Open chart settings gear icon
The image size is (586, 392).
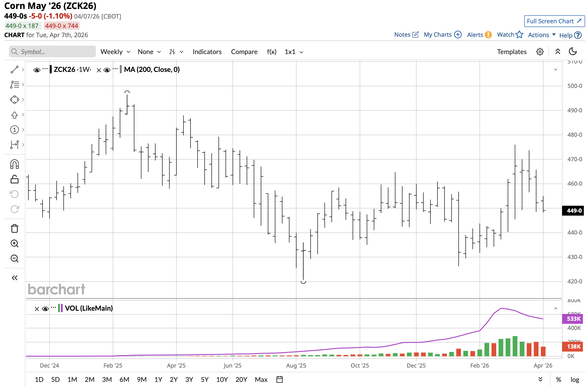[539, 52]
